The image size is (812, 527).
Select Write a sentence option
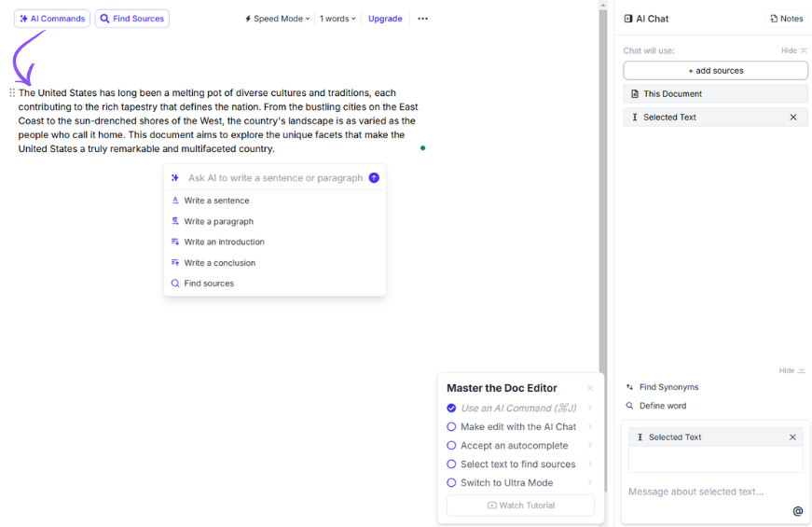pyautogui.click(x=274, y=201)
